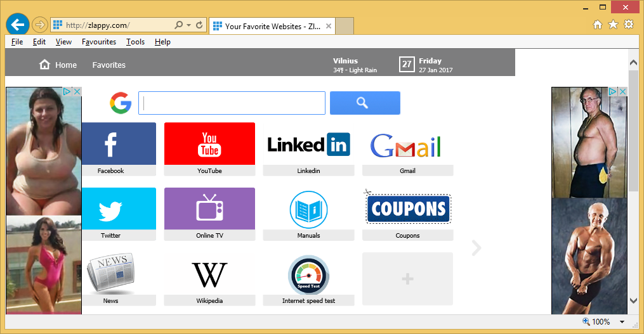
Task: Open the Manuals tile
Action: (x=308, y=214)
